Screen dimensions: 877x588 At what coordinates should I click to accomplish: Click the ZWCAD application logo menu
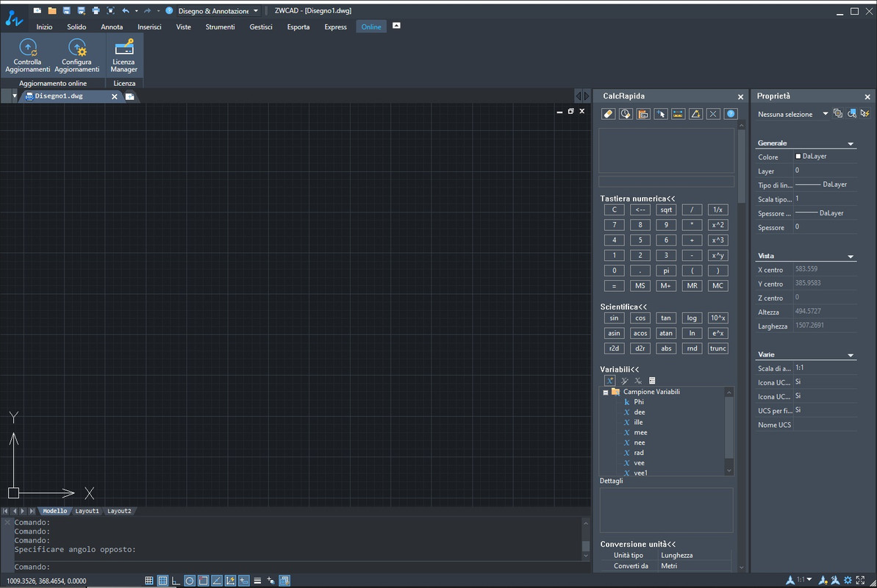click(14, 18)
